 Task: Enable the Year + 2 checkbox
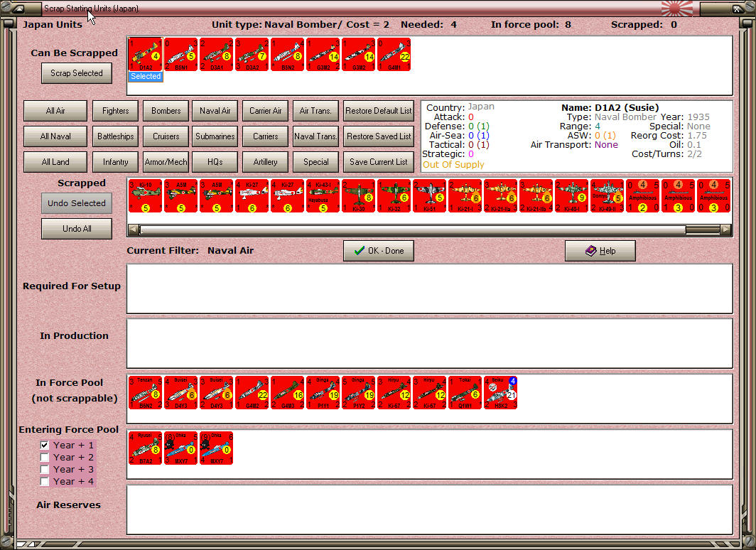pos(44,457)
